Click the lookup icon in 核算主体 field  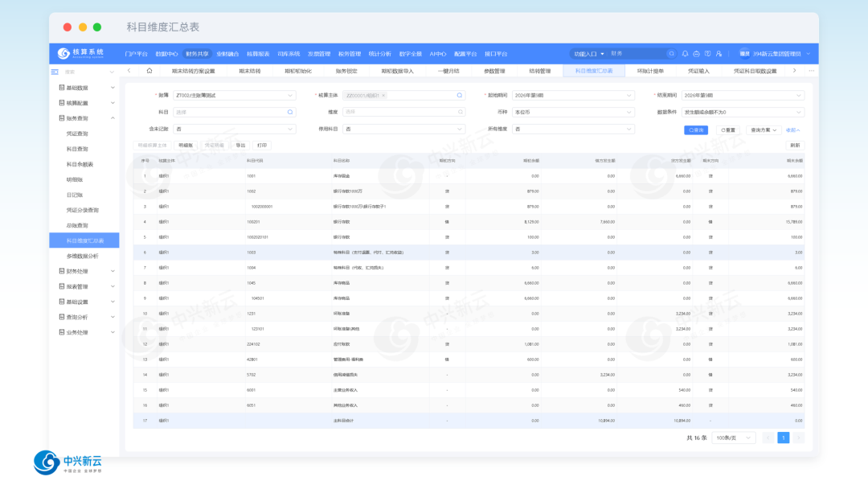pos(460,95)
